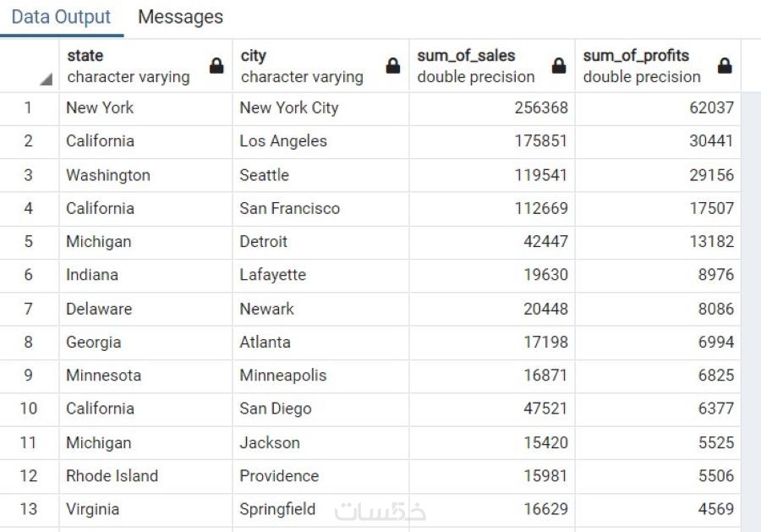Click the select-all corner triangle of the grid

[x=45, y=80]
